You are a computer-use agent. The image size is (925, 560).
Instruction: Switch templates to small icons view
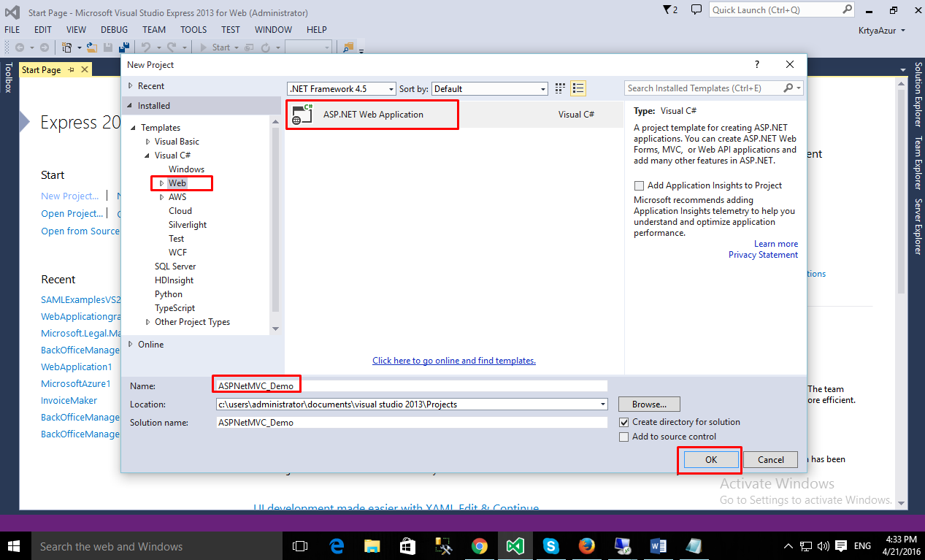(x=560, y=88)
